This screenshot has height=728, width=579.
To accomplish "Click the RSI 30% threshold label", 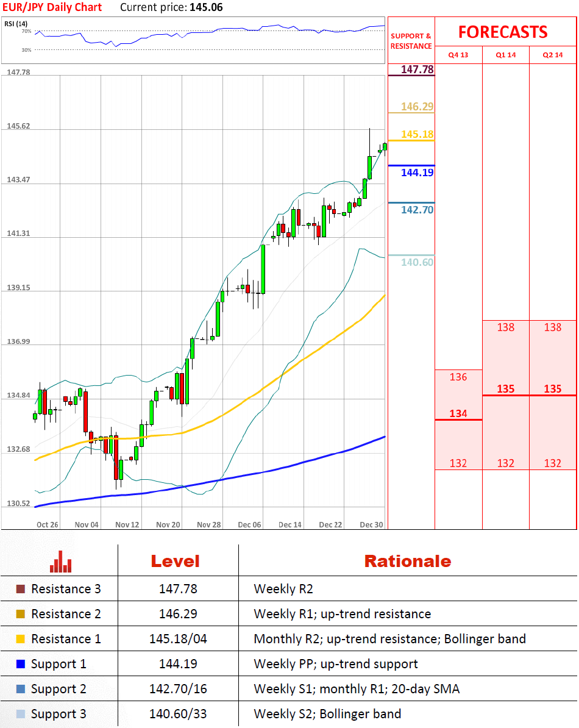I will [x=26, y=49].
